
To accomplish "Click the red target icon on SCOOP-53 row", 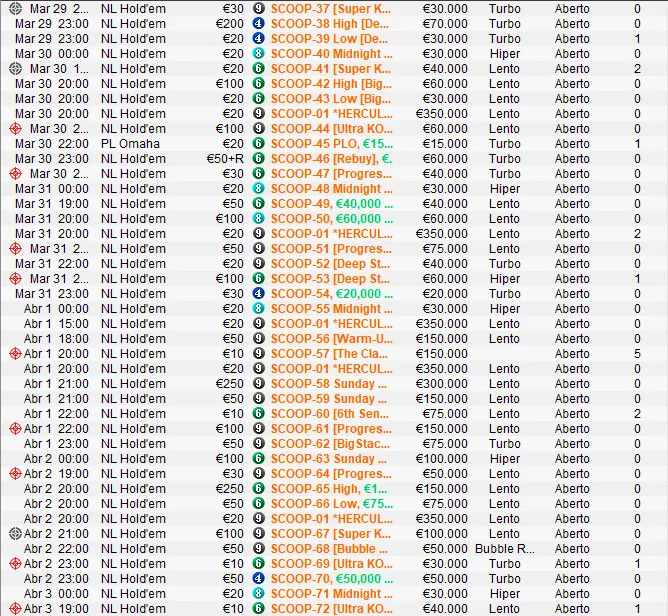I will pyautogui.click(x=15, y=278).
